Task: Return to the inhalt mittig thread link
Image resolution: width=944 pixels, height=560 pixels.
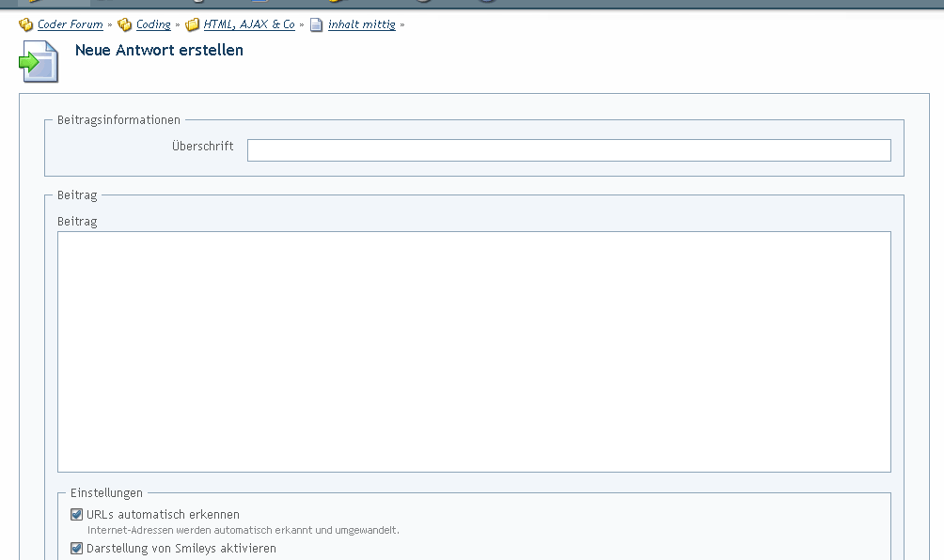Action: [x=361, y=25]
